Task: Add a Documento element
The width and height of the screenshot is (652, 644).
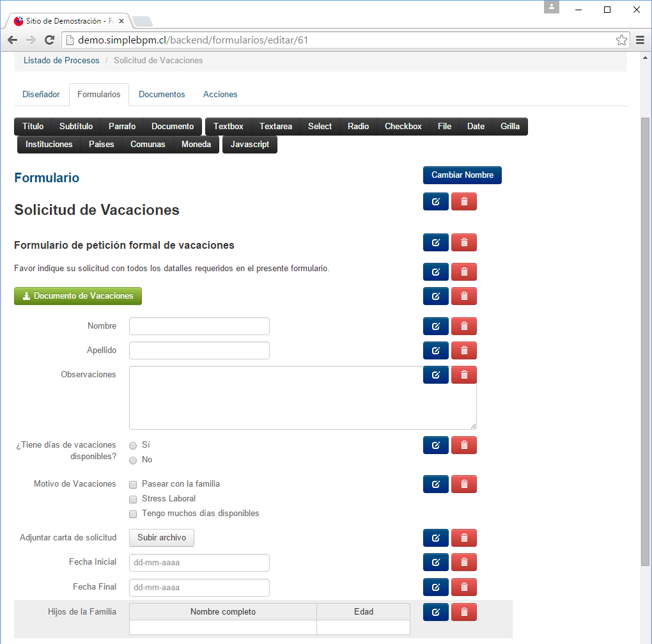Action: 173,127
